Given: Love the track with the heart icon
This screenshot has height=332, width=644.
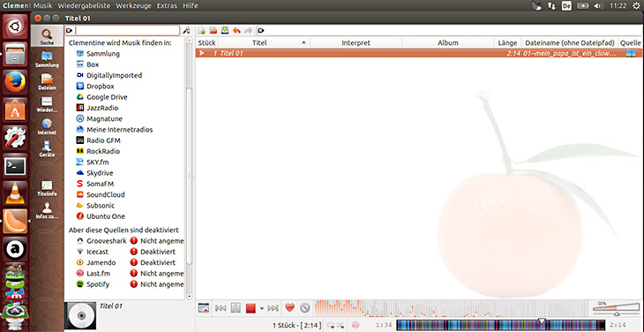Looking at the screenshot, I should click(x=290, y=307).
